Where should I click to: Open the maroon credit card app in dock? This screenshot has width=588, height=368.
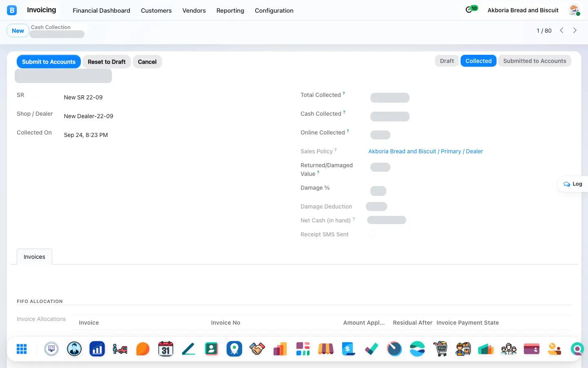(x=532, y=349)
